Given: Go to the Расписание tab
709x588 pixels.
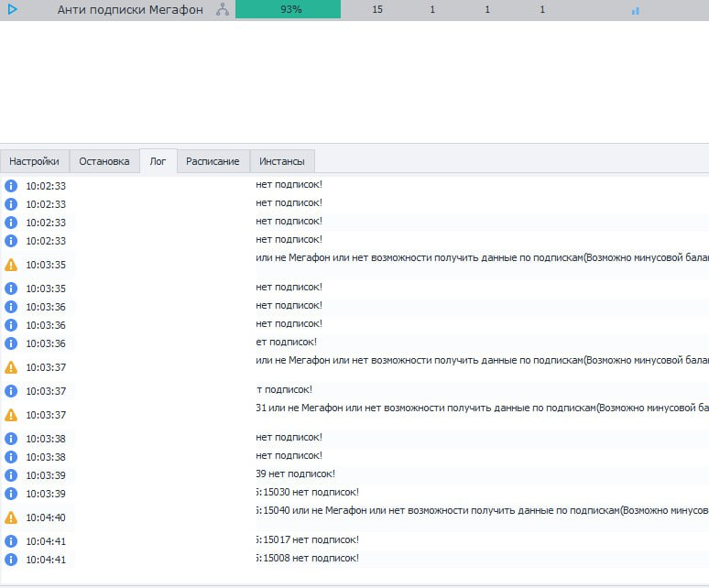Looking at the screenshot, I should (x=213, y=161).
